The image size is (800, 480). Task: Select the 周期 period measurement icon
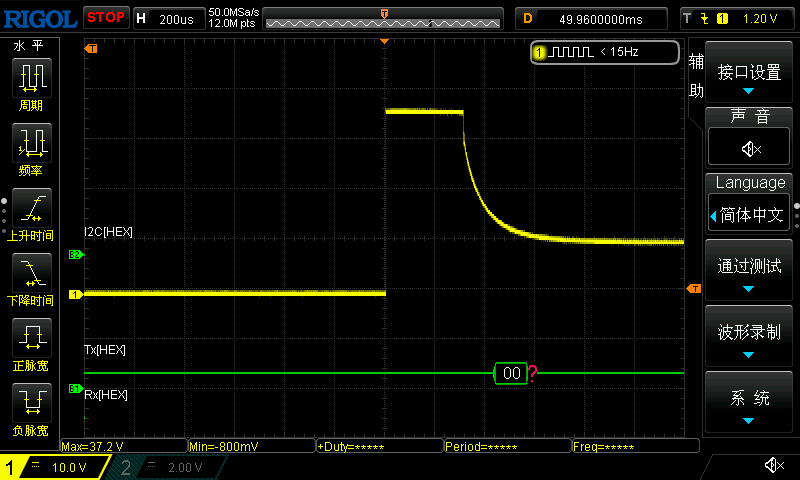coord(32,78)
